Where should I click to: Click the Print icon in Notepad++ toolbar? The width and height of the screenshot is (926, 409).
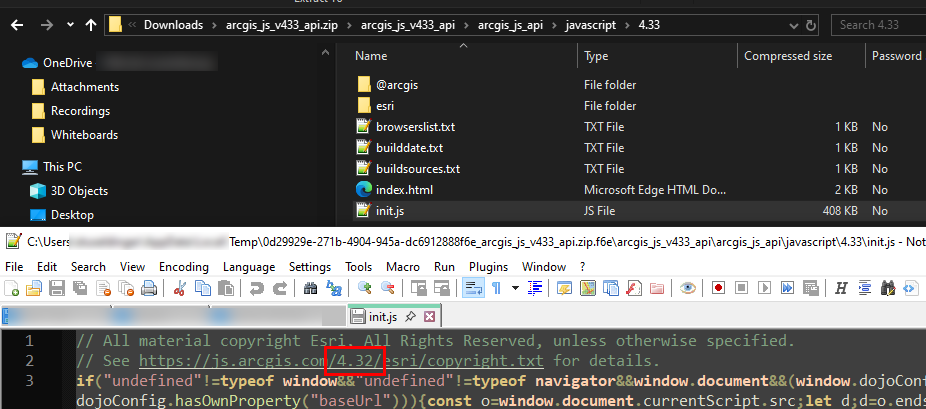point(149,288)
